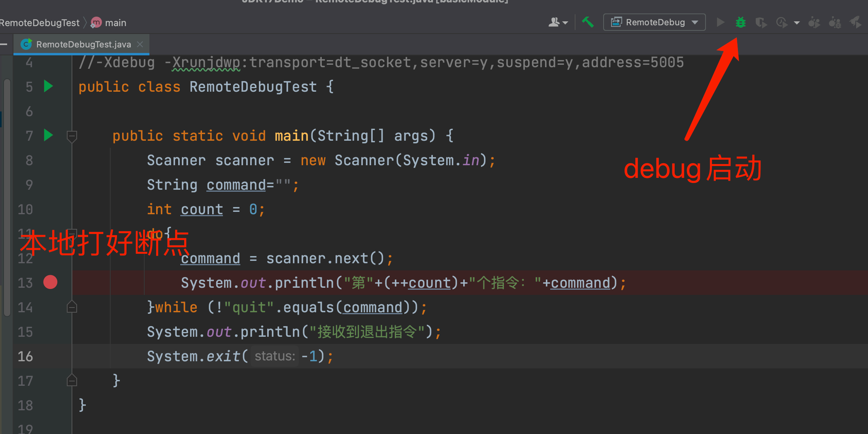Toggle a breakpoint in gutter at line 12
868x434 pixels.
coord(50,258)
